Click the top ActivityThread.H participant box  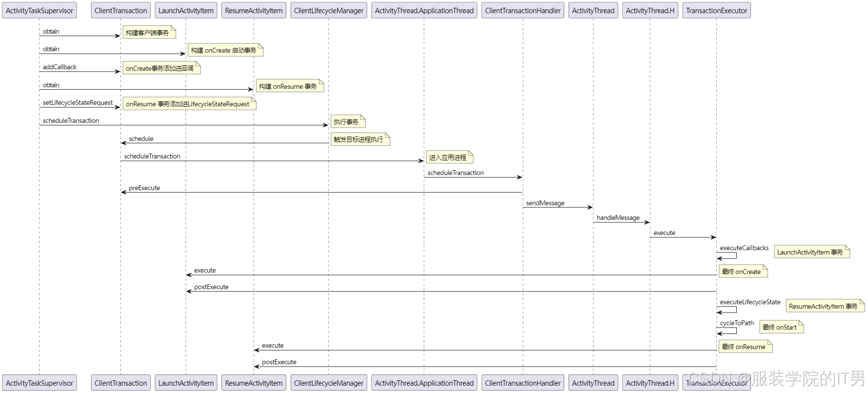tap(650, 11)
